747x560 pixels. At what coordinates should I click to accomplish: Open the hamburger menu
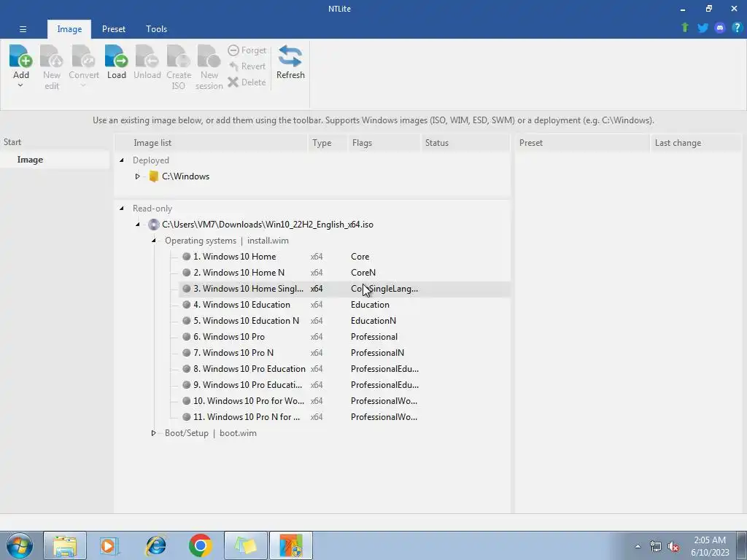[23, 29]
